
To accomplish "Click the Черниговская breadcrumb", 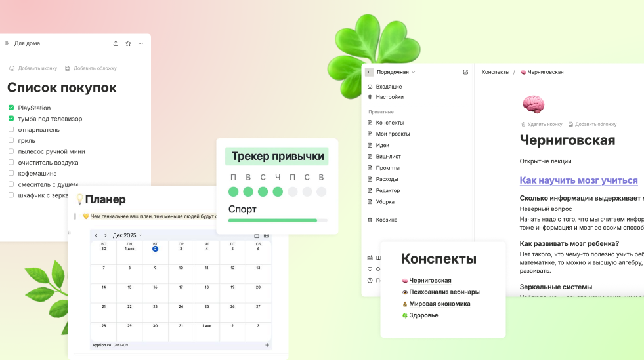I will [x=542, y=72].
